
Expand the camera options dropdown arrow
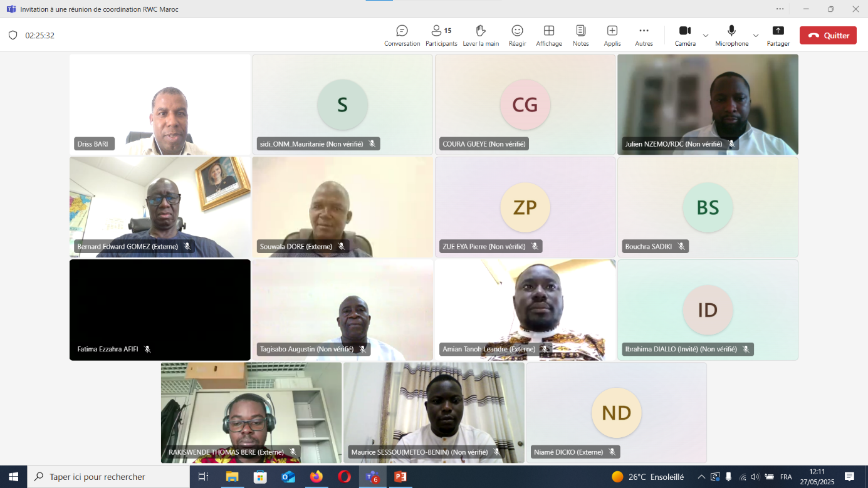coord(706,36)
